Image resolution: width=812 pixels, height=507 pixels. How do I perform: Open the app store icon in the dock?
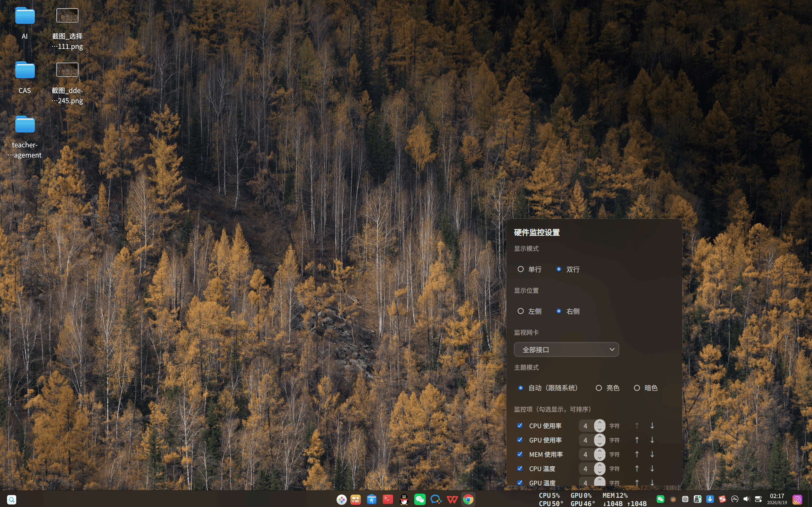coord(371,500)
